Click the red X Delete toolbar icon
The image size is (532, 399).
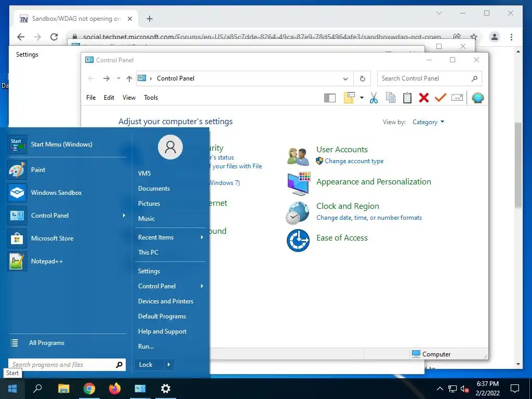pos(424,98)
